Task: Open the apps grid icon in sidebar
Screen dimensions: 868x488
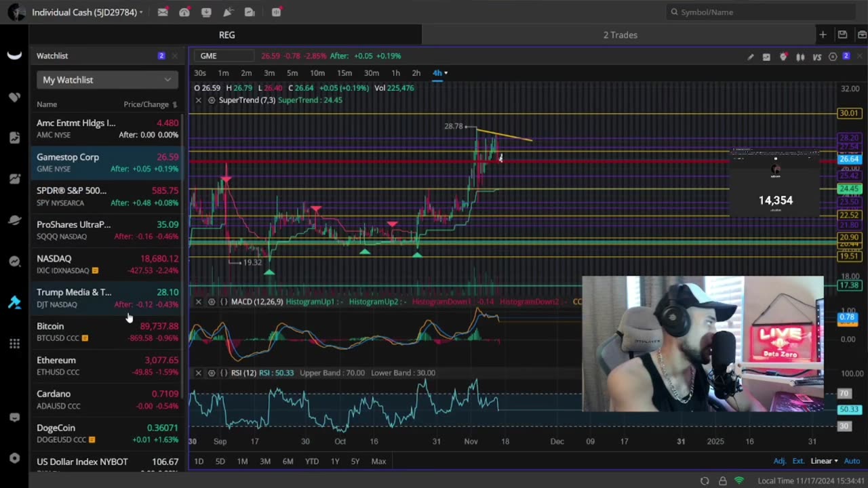Action: (14, 344)
